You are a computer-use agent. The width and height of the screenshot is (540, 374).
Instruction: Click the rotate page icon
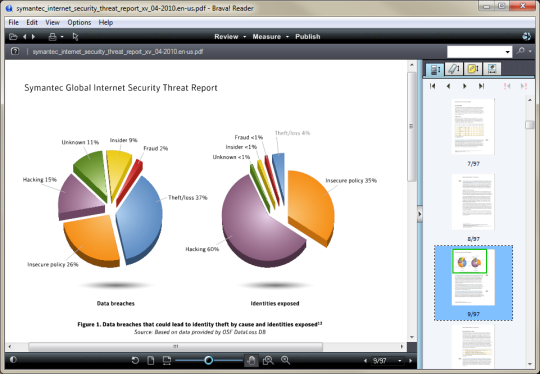click(135, 360)
